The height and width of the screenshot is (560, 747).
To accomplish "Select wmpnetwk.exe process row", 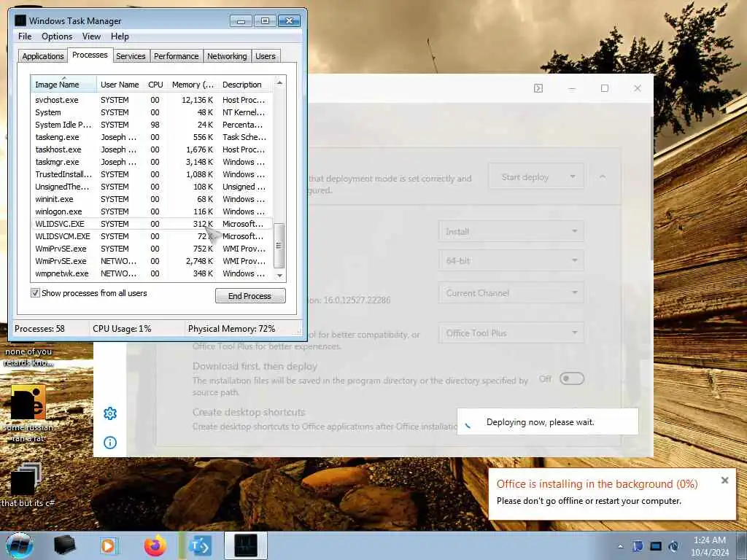I will point(152,273).
